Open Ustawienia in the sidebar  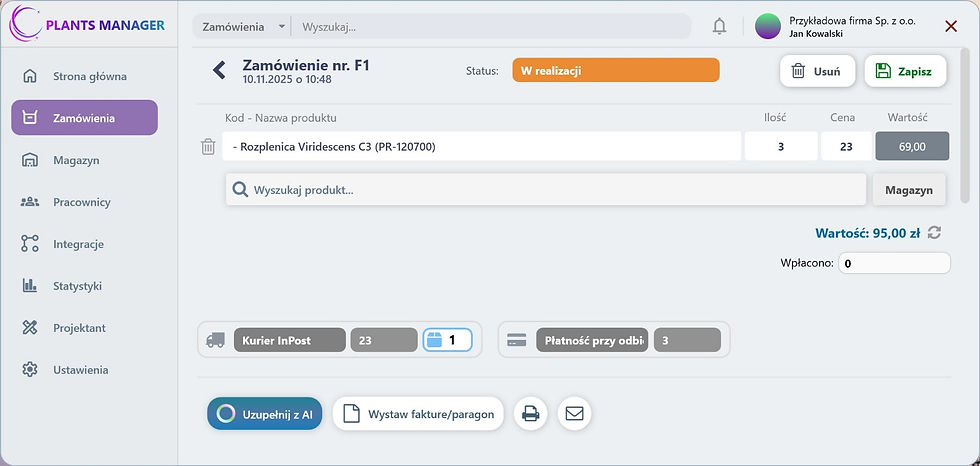click(84, 370)
